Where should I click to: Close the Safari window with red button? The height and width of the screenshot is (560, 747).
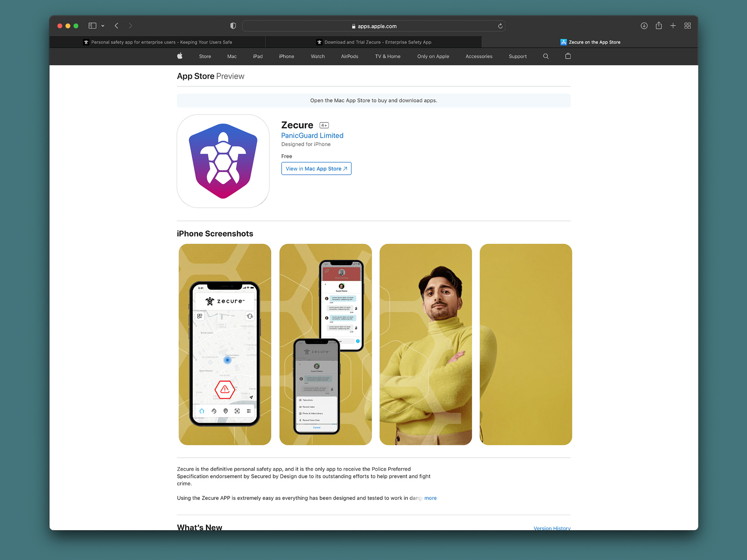click(x=60, y=26)
